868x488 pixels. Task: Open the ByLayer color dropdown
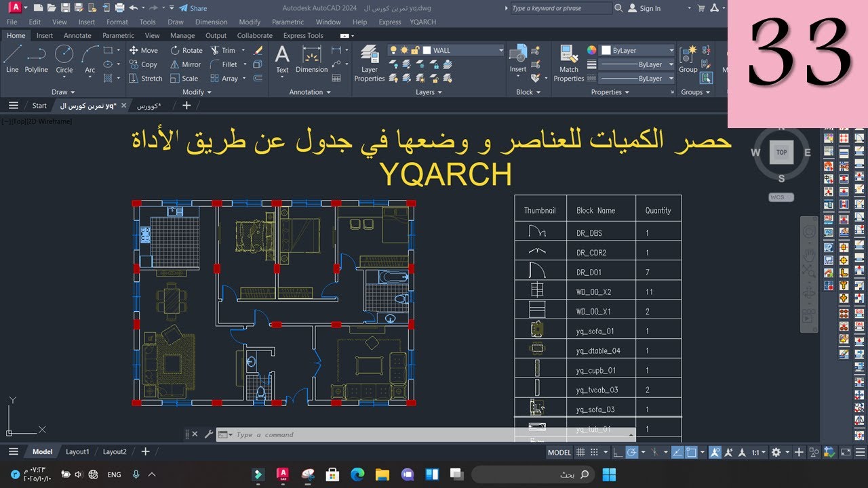671,50
